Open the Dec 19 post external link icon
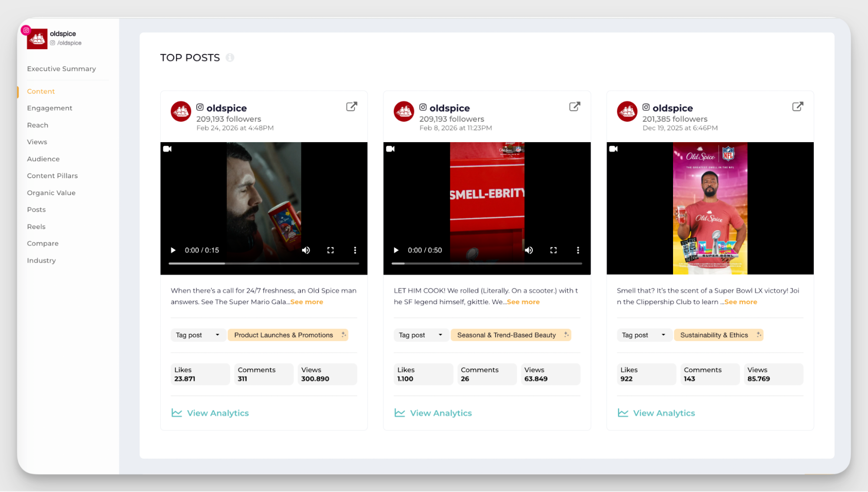 797,106
